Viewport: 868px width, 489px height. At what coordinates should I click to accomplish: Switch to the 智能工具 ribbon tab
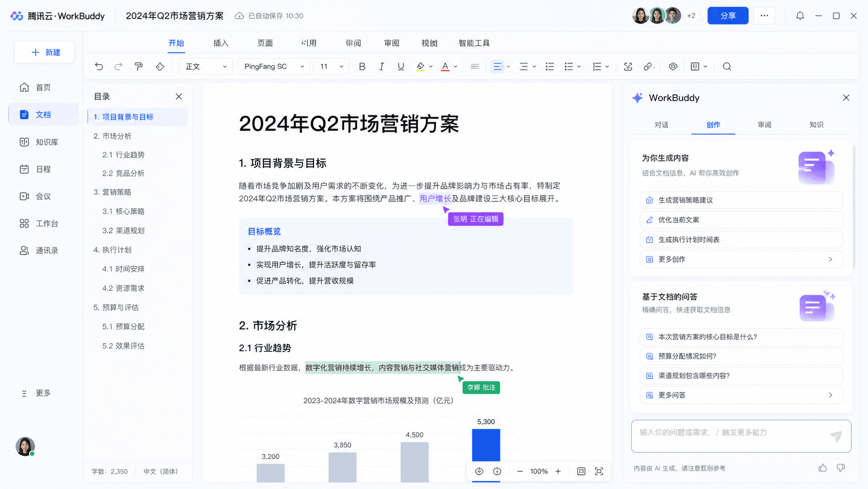pos(474,43)
